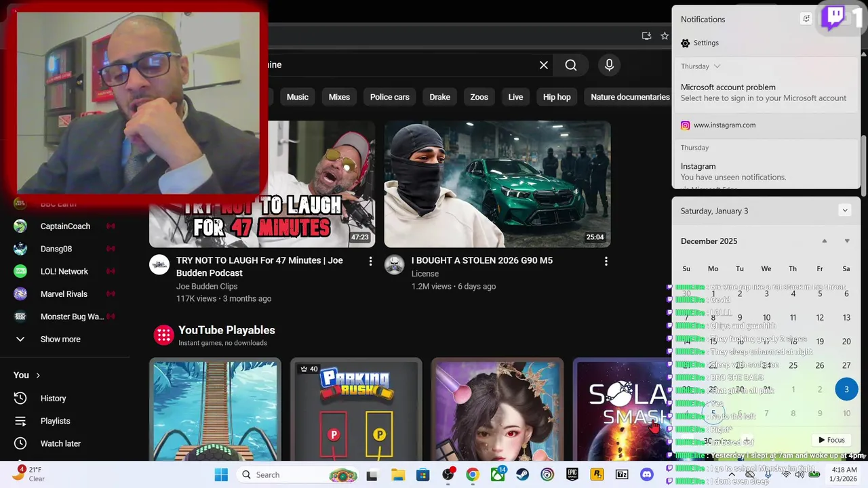Open Xbox app from the taskbar
868x488 pixels.
(498, 474)
